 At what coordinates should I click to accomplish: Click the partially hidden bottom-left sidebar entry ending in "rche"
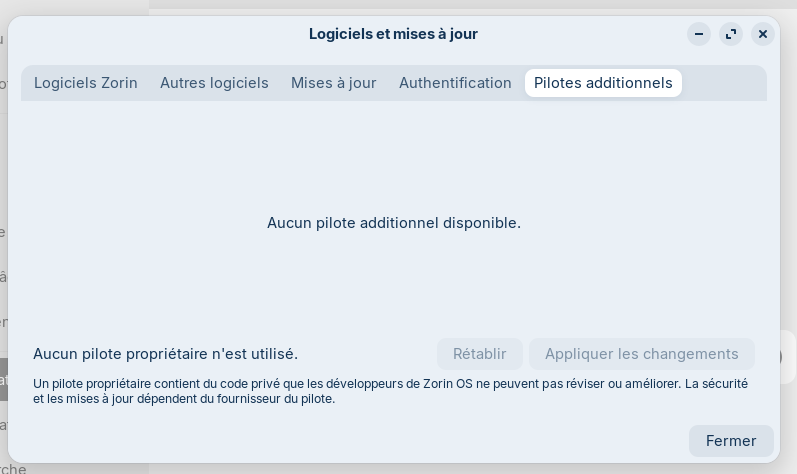14,468
